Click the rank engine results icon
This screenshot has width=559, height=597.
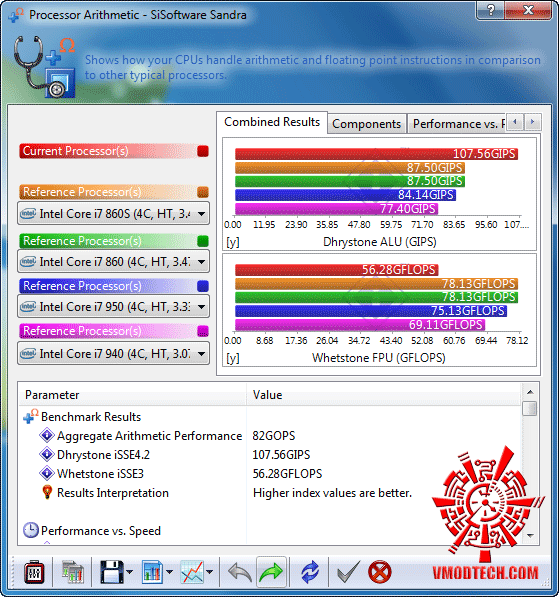coord(73,571)
